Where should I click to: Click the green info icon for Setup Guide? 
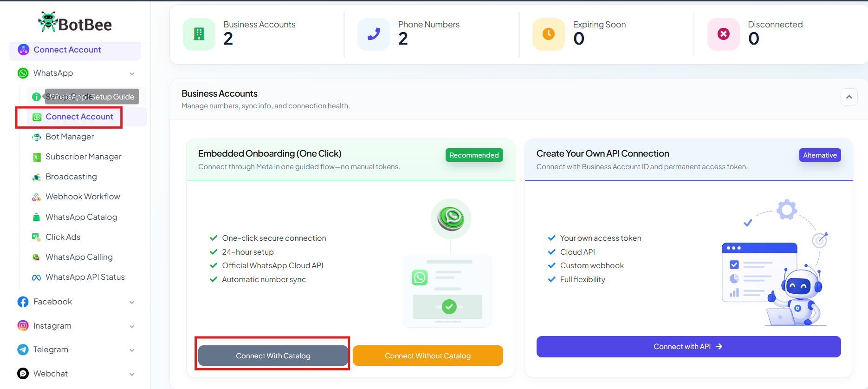click(36, 97)
